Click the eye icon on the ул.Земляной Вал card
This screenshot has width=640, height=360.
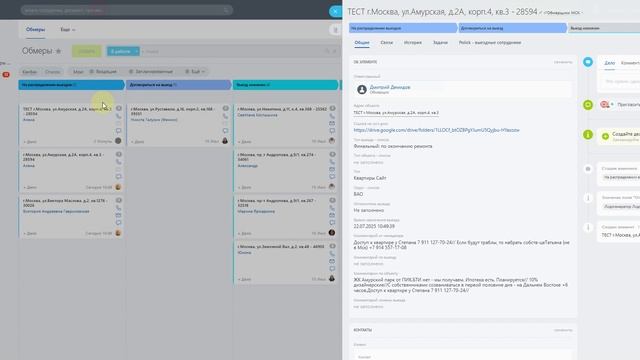point(333,246)
